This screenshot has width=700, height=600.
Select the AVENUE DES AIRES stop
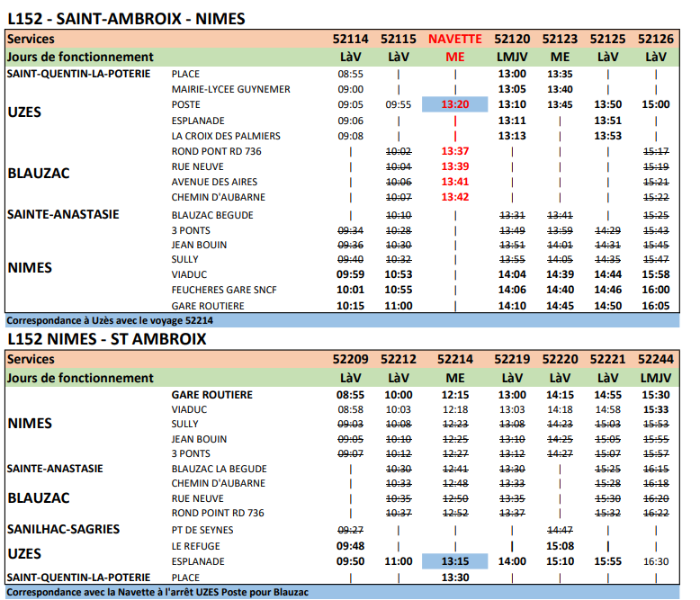(x=214, y=182)
